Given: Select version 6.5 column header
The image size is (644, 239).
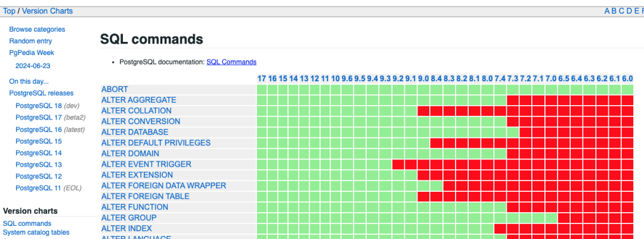Looking at the screenshot, I should [x=563, y=78].
